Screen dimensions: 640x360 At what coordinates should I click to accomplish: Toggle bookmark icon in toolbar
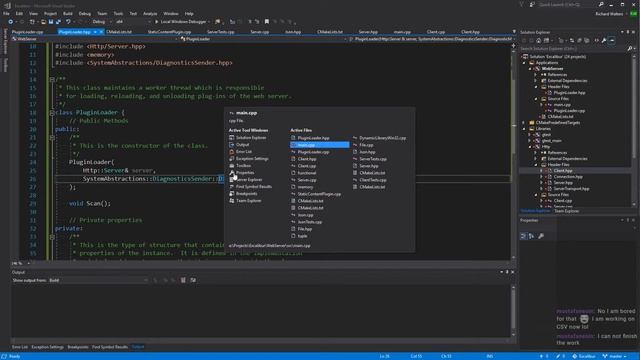267,22
